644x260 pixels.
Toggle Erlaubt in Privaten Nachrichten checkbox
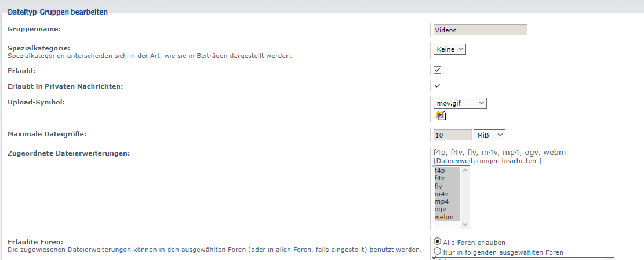438,86
